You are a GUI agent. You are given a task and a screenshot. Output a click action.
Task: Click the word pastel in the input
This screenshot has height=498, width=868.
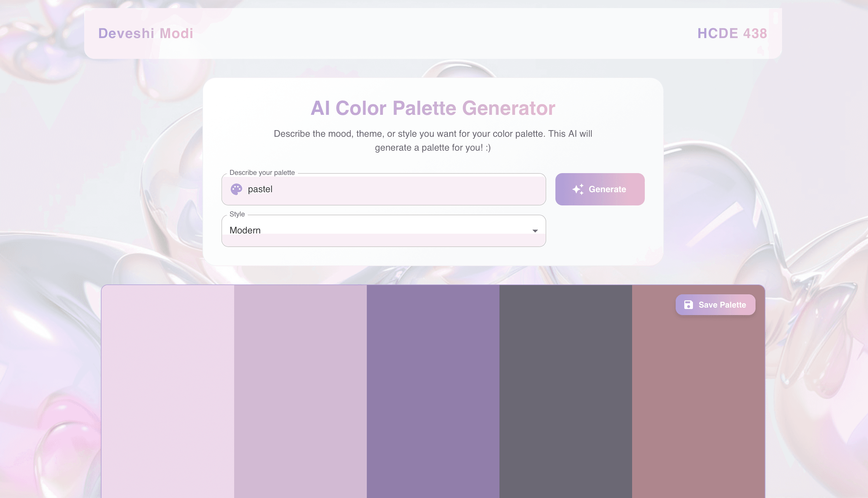pos(260,189)
